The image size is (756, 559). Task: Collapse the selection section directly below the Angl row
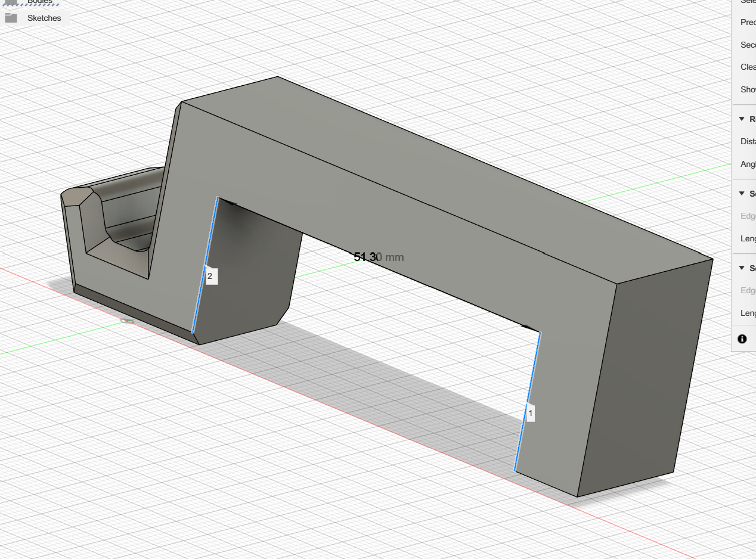click(742, 194)
